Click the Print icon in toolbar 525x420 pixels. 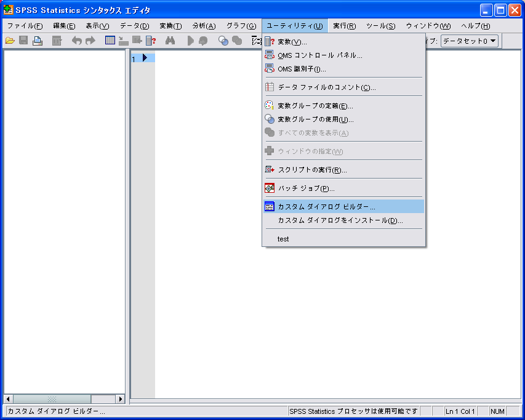tap(38, 41)
